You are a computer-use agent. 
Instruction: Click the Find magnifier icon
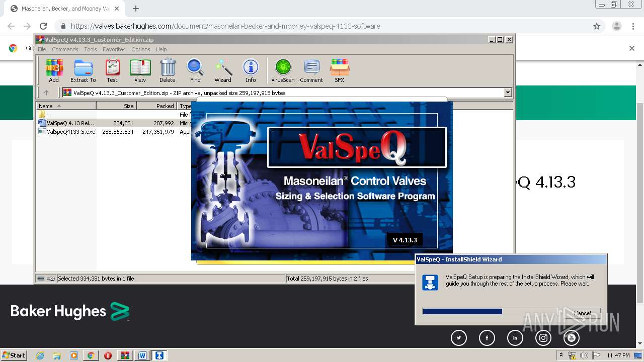195,70
